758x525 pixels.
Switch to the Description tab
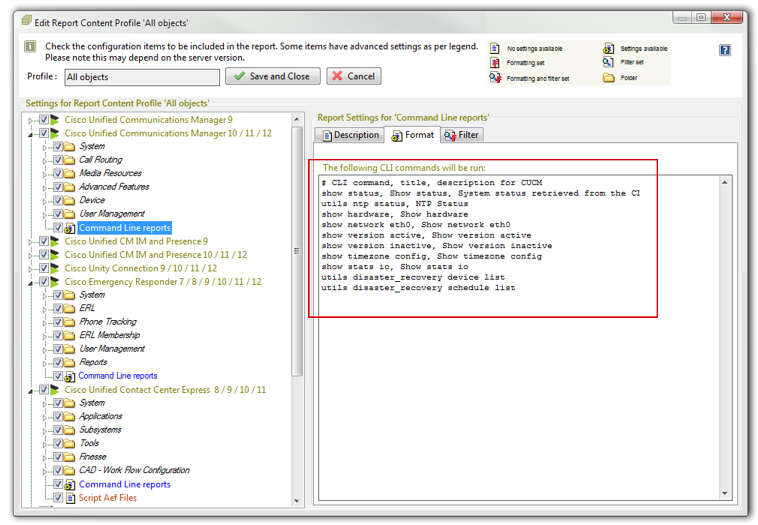350,135
